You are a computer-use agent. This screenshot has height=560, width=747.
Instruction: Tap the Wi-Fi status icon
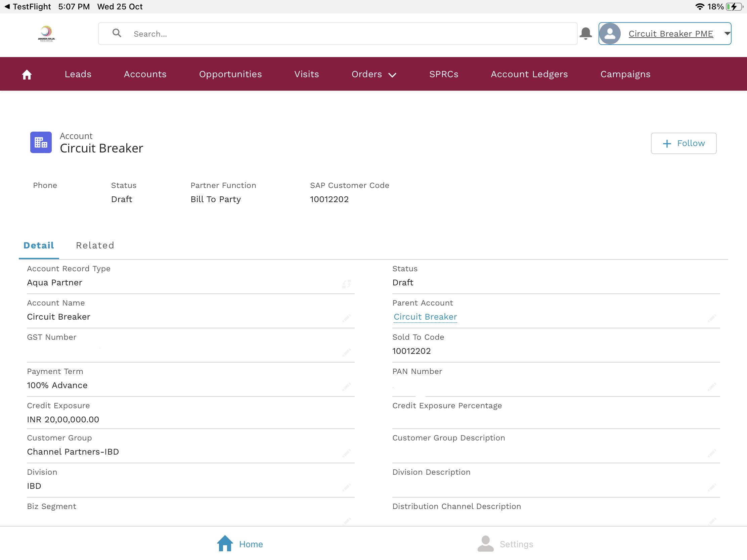click(700, 6)
